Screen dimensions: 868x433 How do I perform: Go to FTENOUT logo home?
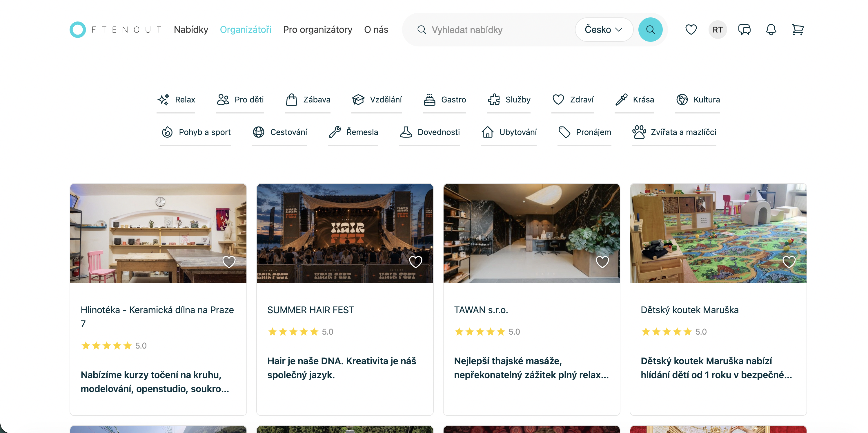(116, 30)
